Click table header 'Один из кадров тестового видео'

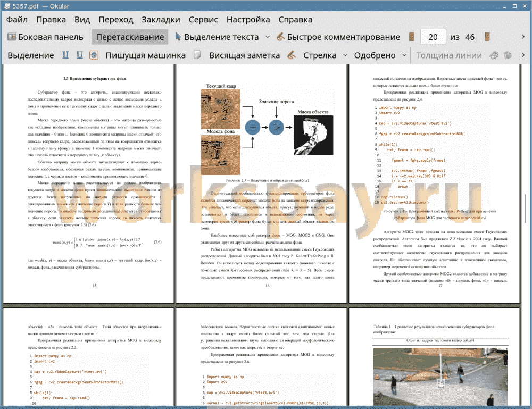(440, 340)
